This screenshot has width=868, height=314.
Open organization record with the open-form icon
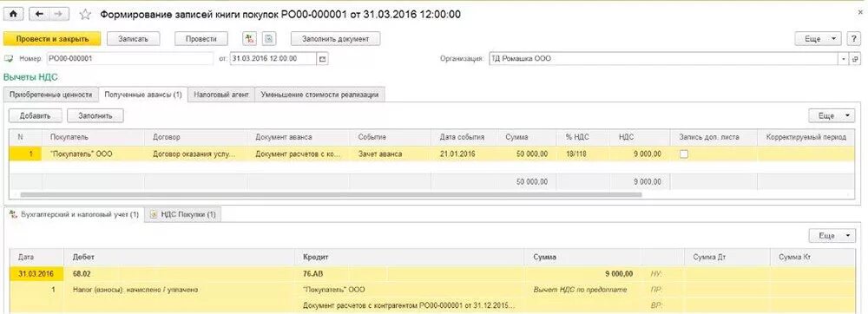point(855,59)
